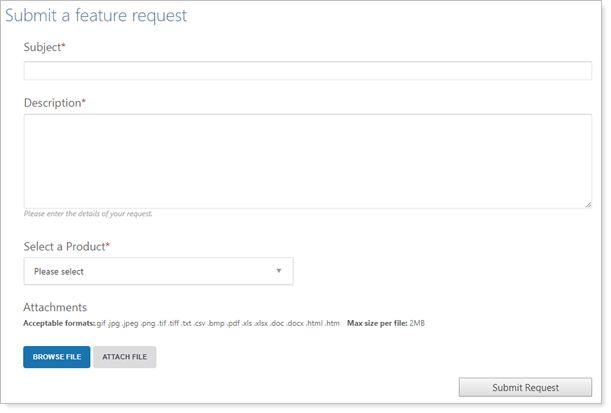The width and height of the screenshot is (611, 413).
Task: Click the Submit Request button
Action: [526, 388]
